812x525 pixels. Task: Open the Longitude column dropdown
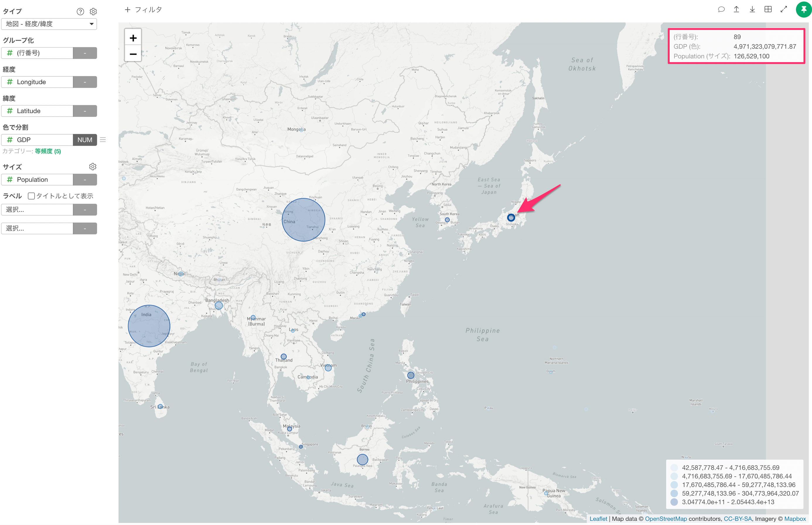tap(37, 82)
